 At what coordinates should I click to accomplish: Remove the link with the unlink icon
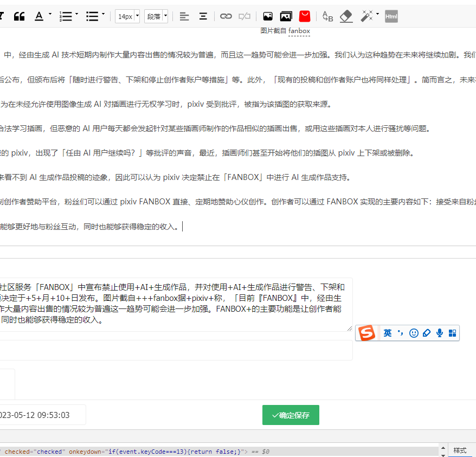pyautogui.click(x=245, y=16)
